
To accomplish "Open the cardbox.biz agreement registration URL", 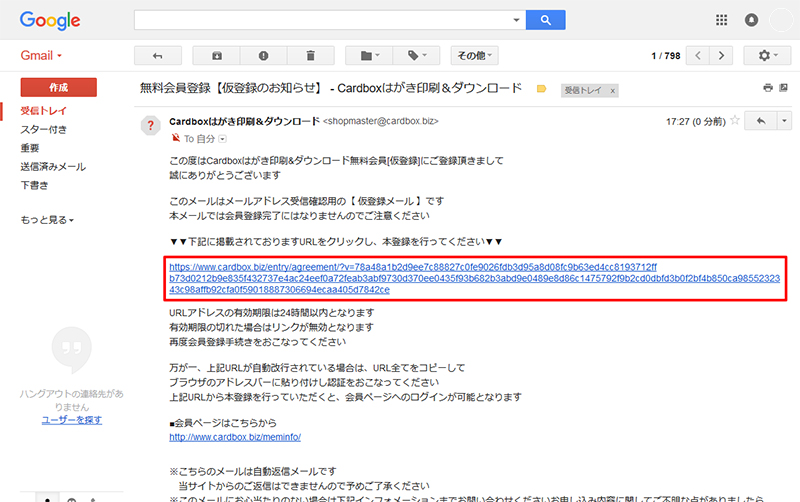I will 474,278.
